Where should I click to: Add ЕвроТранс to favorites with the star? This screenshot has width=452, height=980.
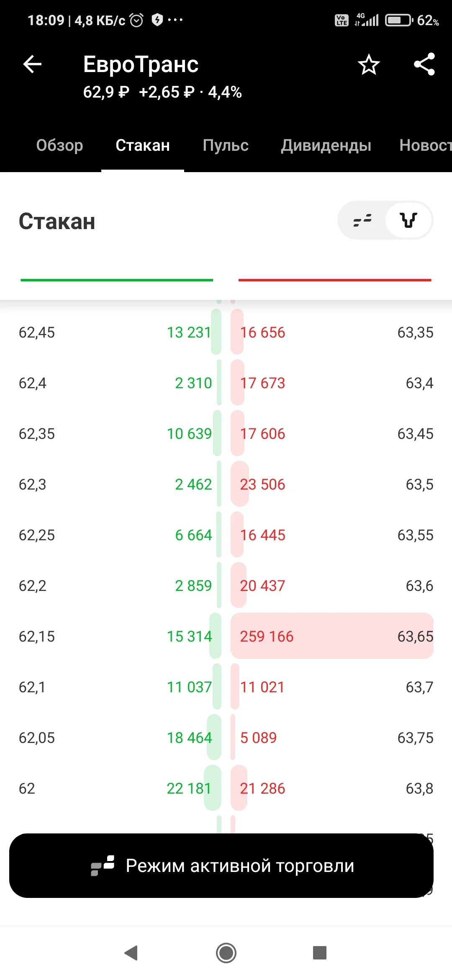tap(369, 64)
